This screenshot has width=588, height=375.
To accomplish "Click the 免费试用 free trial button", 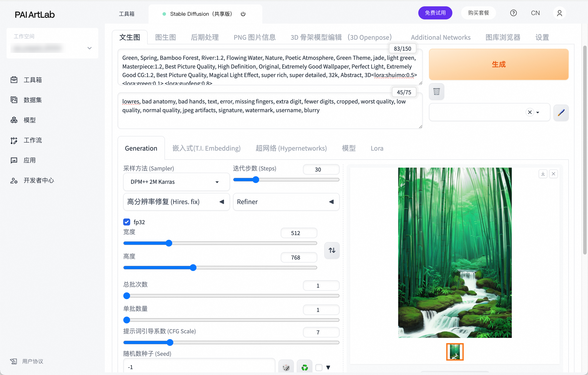I will (x=435, y=13).
